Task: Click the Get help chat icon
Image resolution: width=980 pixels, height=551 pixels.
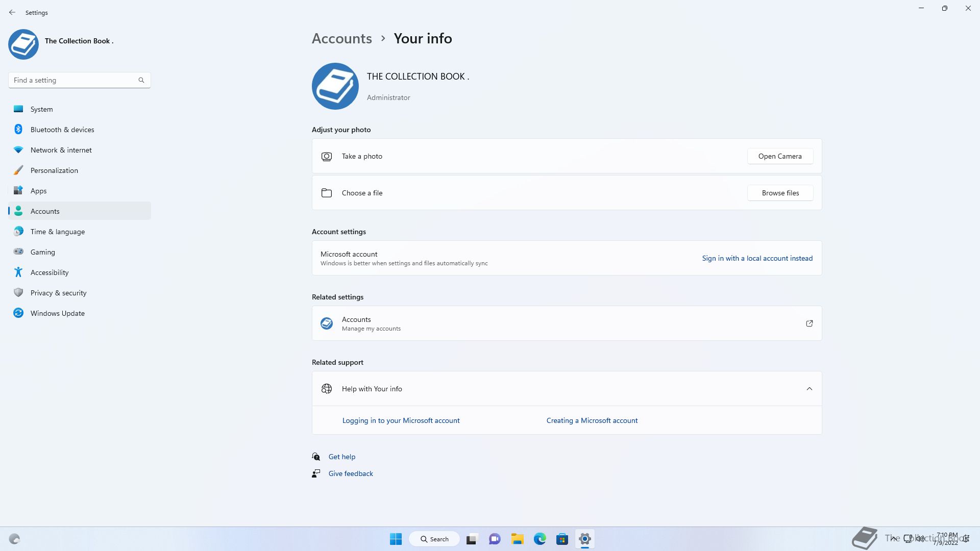Action: click(316, 457)
